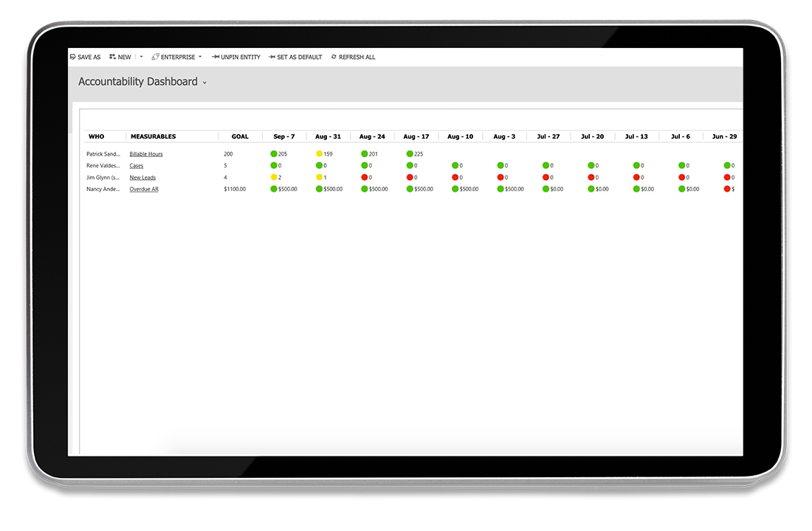Click the Aug - 10 column header
812x531 pixels.
coord(460,136)
